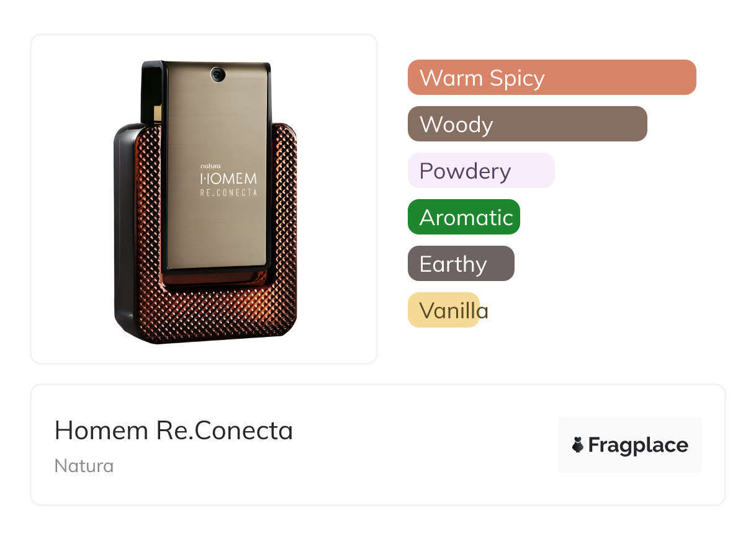Pick the green Aromatic accord bar
Screen dimensions: 756x536
[x=464, y=217]
